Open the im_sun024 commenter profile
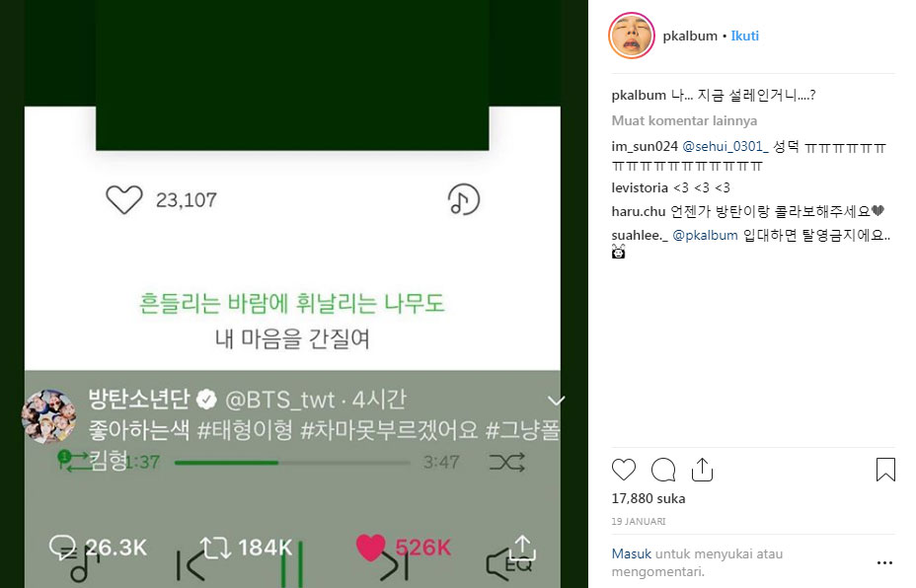This screenshot has height=588, width=916. [645, 147]
